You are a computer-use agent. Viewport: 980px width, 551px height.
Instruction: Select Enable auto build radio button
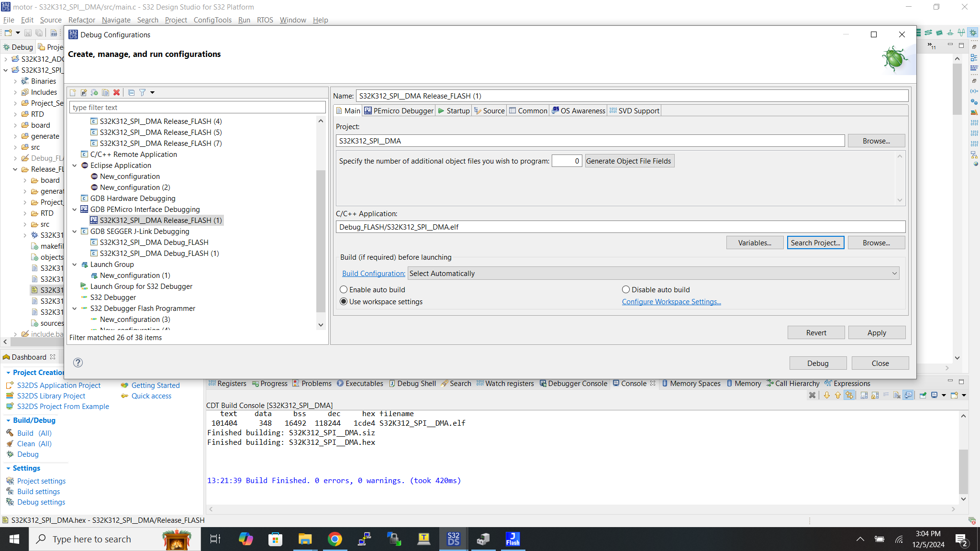point(344,289)
